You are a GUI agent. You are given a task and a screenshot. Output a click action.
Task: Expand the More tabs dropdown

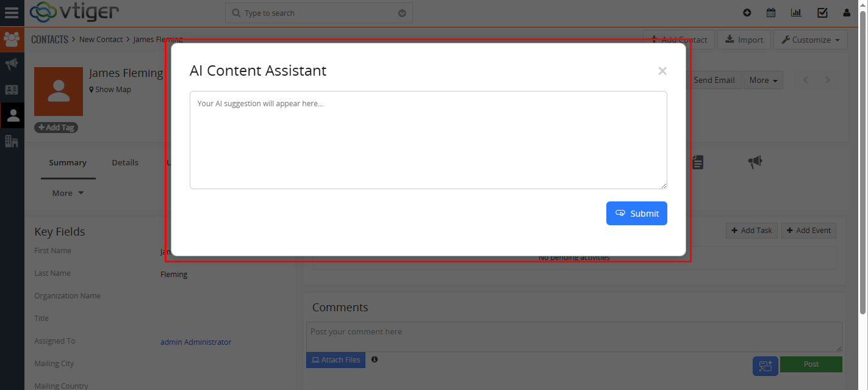click(x=68, y=193)
